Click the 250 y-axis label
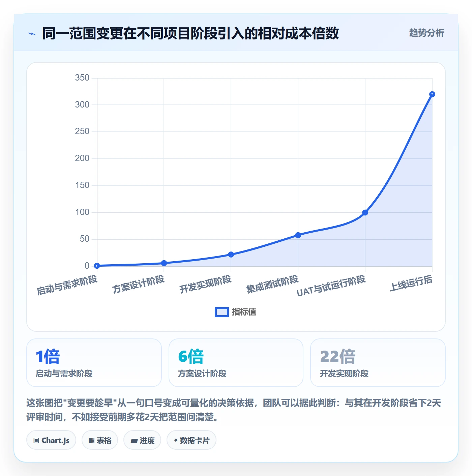472x476 pixels. [x=82, y=131]
